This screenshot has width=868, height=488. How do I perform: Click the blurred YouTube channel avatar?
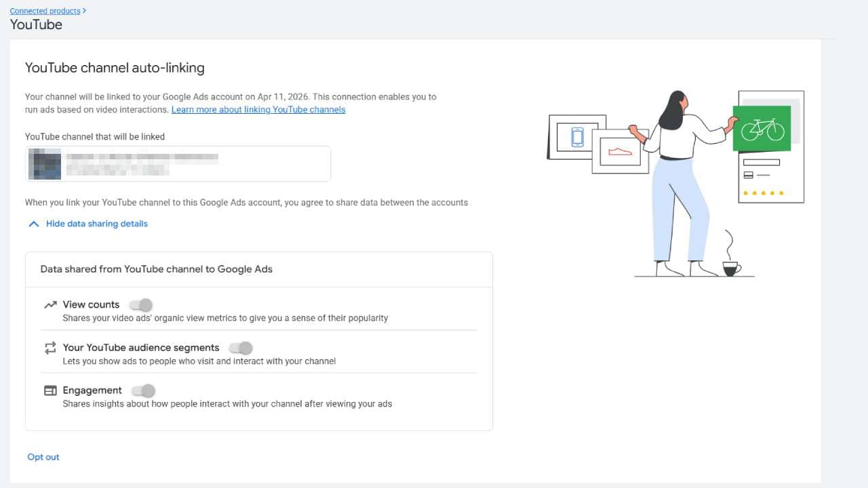[x=45, y=164]
